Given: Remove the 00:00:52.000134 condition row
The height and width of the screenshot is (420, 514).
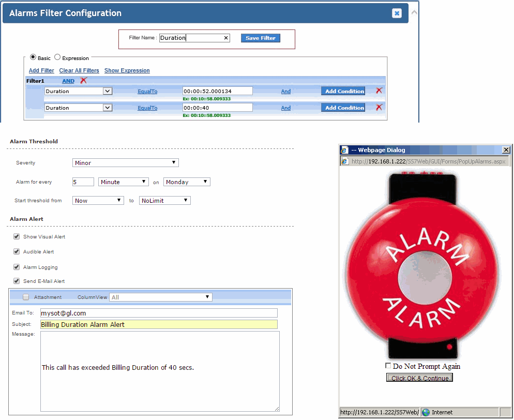Looking at the screenshot, I should click(379, 91).
